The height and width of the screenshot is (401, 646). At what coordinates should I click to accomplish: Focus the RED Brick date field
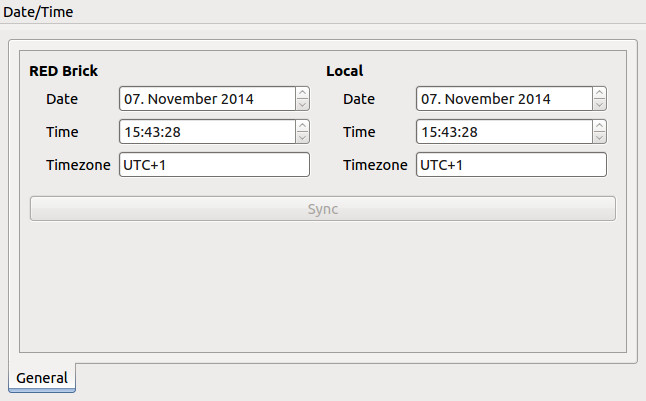(208, 98)
